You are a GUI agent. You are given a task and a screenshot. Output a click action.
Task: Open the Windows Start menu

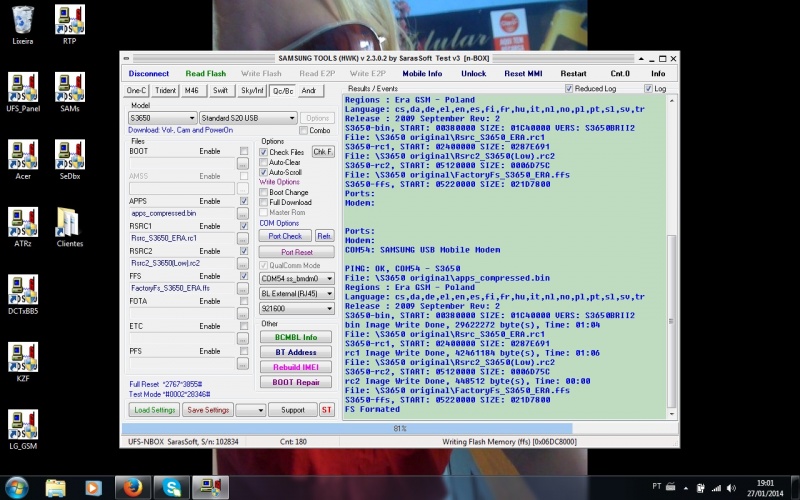point(17,488)
